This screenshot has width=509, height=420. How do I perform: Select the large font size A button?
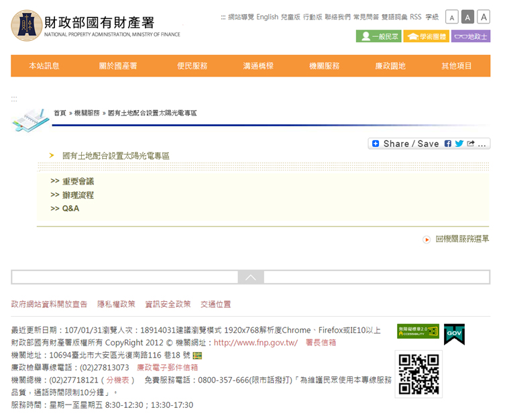point(484,17)
